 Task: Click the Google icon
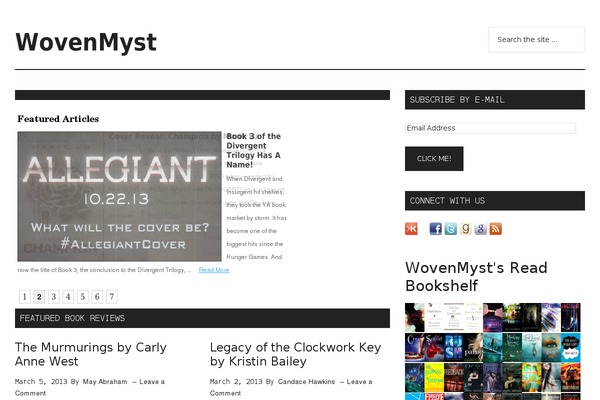481,229
